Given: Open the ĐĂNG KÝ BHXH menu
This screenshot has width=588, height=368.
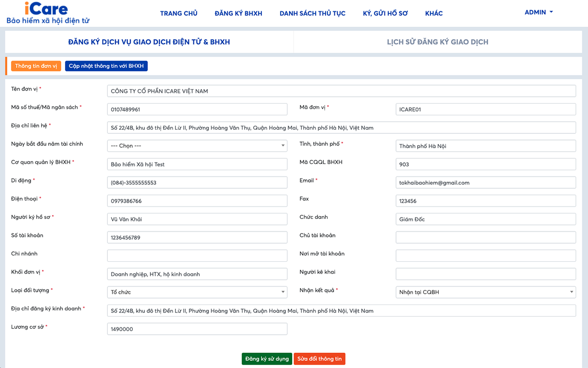Looking at the screenshot, I should click(238, 13).
